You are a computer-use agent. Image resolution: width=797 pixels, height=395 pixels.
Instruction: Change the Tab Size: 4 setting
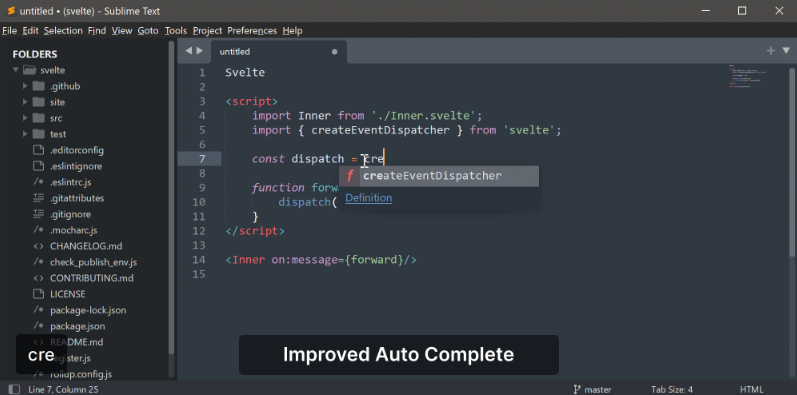click(x=672, y=390)
